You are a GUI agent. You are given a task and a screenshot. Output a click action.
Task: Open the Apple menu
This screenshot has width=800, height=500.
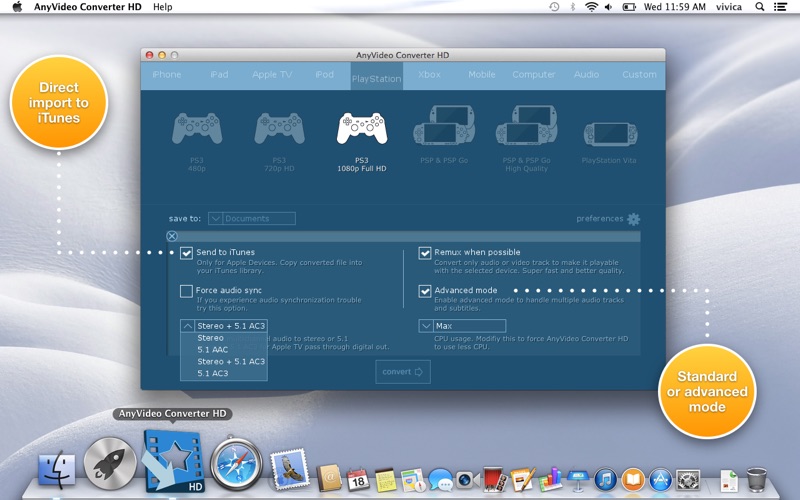click(17, 7)
